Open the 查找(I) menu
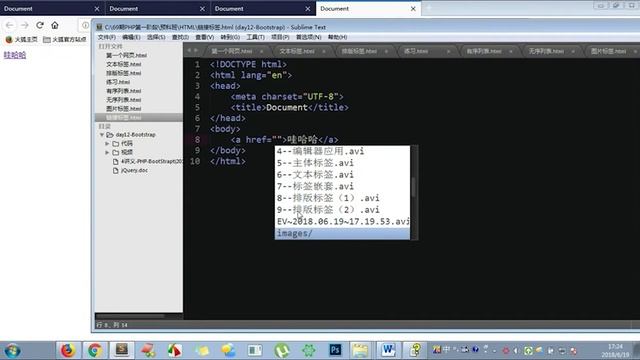 180,37
